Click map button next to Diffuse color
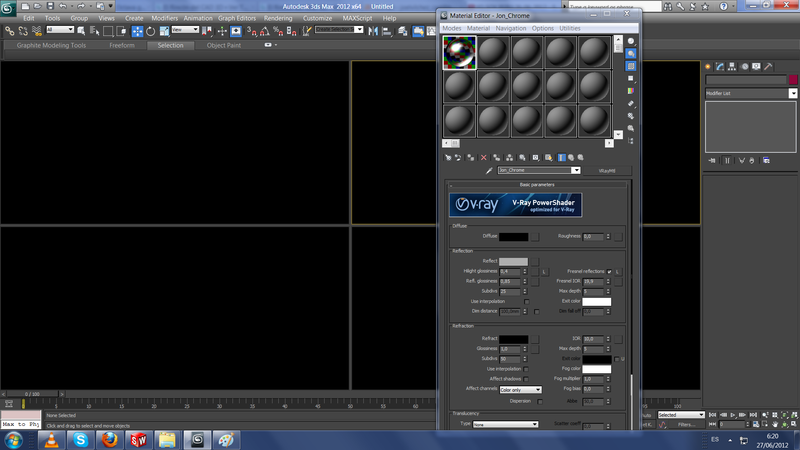 (x=535, y=237)
